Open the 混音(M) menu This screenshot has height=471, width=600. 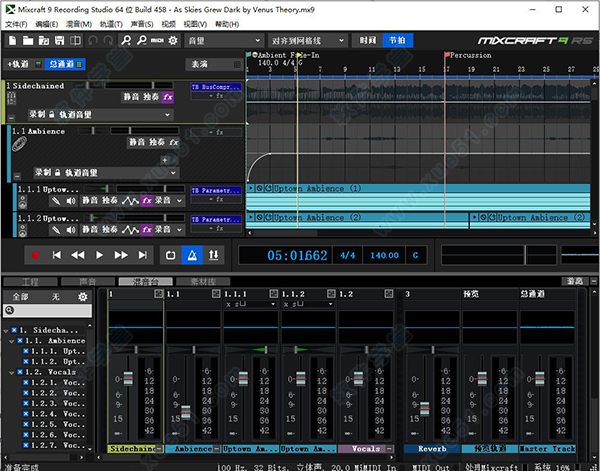(x=79, y=24)
